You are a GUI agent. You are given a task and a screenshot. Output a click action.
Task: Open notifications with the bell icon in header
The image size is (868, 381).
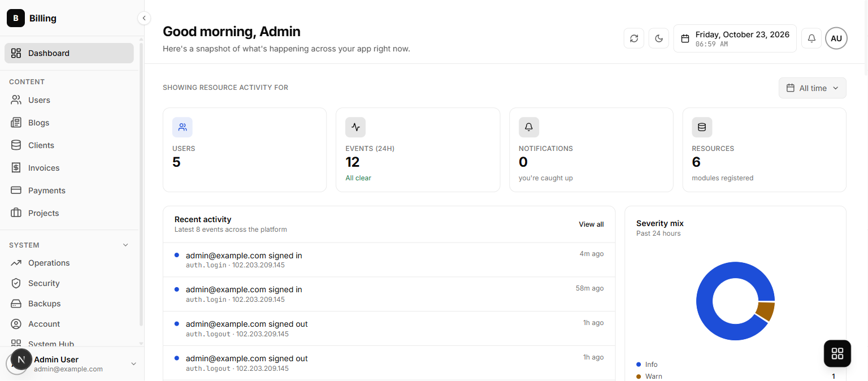click(x=811, y=38)
